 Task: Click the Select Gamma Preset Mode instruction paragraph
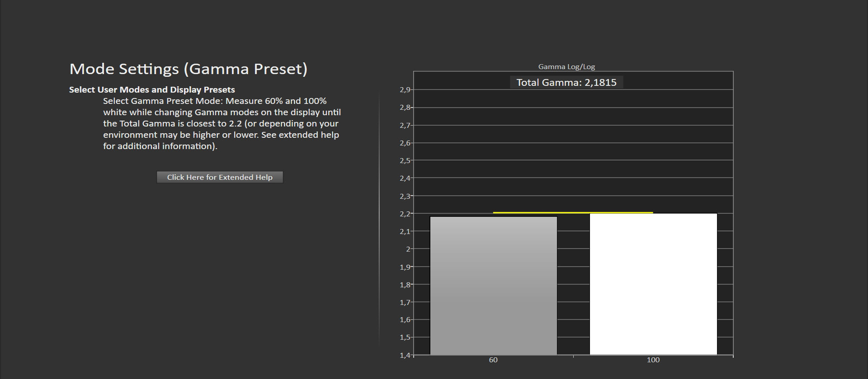(222, 123)
